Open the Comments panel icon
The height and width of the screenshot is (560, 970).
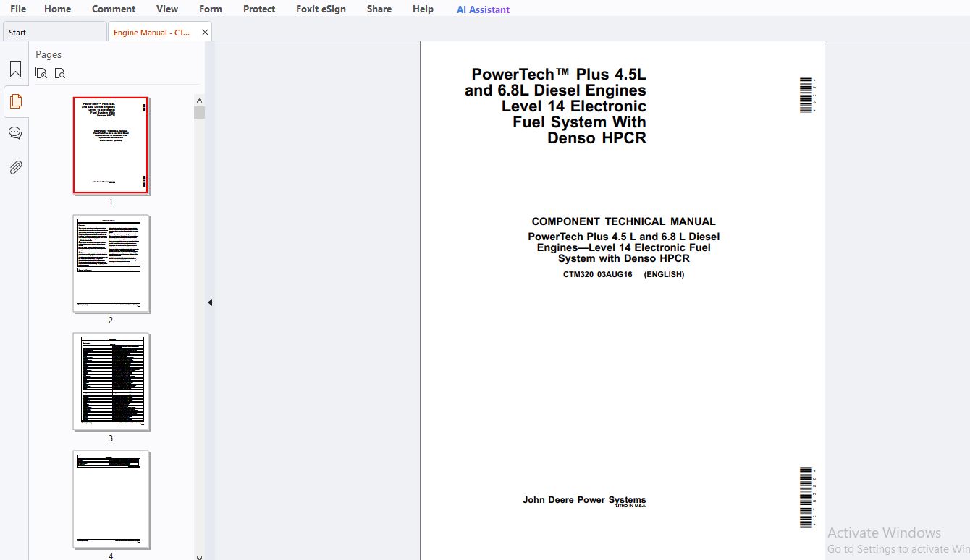pyautogui.click(x=15, y=133)
